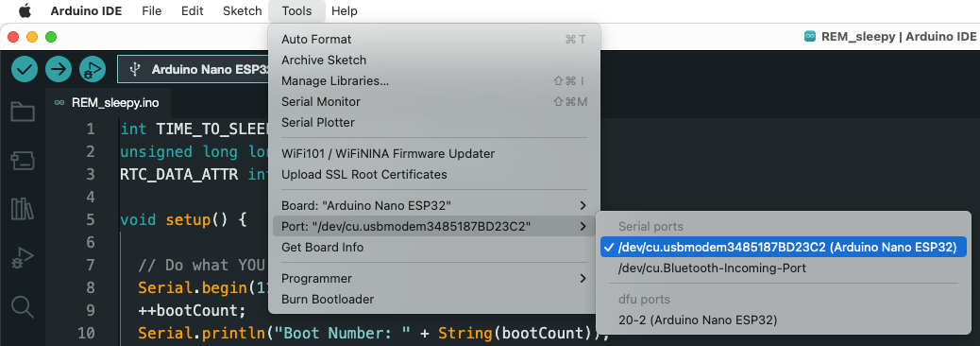Open the Sketchbook folder sidebar icon
Screen dimensions: 980x346
tap(23, 112)
